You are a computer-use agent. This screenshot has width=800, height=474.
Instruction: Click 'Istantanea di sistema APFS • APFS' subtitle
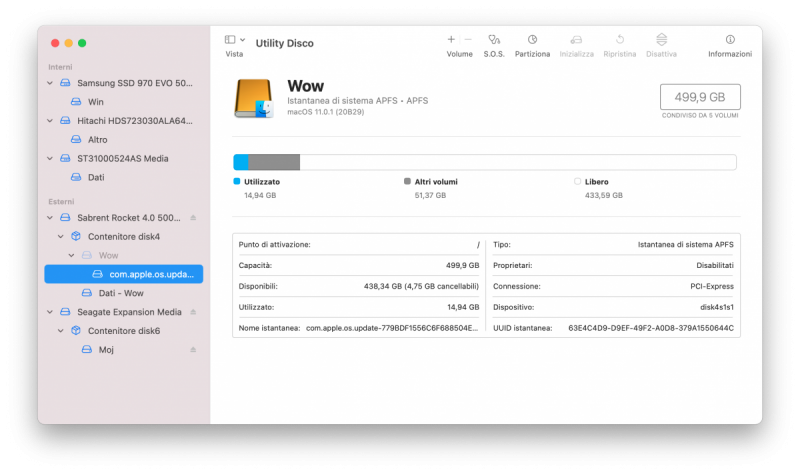[x=358, y=101]
